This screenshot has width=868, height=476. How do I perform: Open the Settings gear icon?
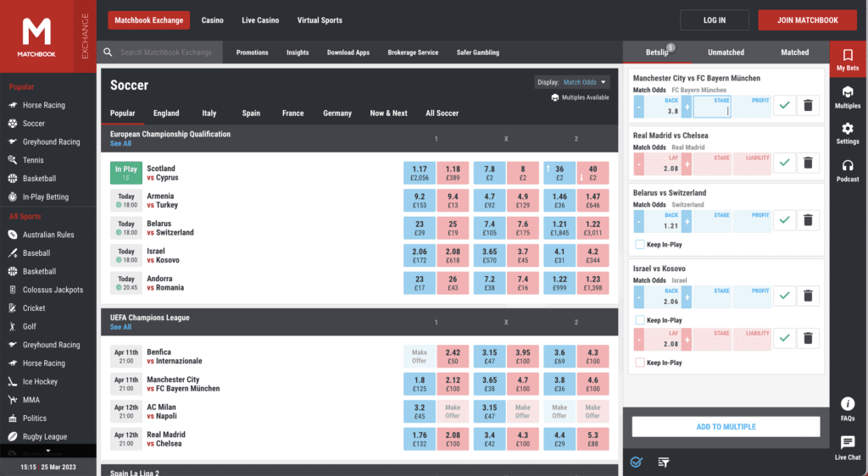848,129
